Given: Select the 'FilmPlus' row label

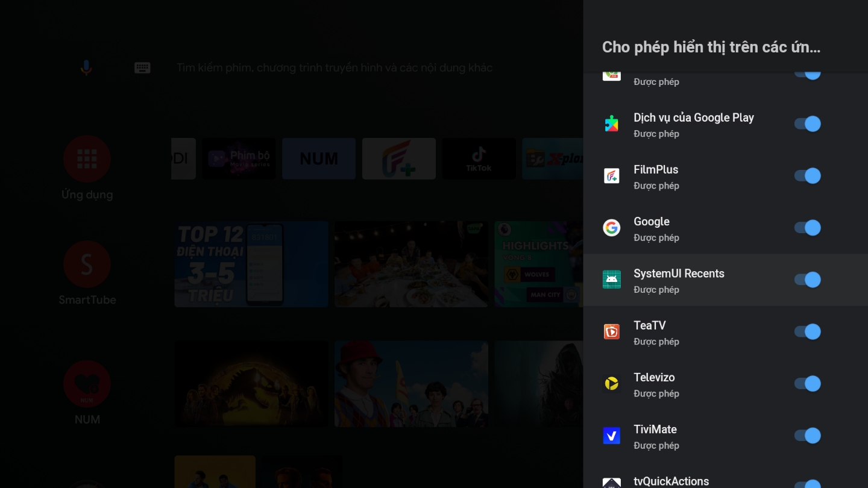Looking at the screenshot, I should coord(656,169).
